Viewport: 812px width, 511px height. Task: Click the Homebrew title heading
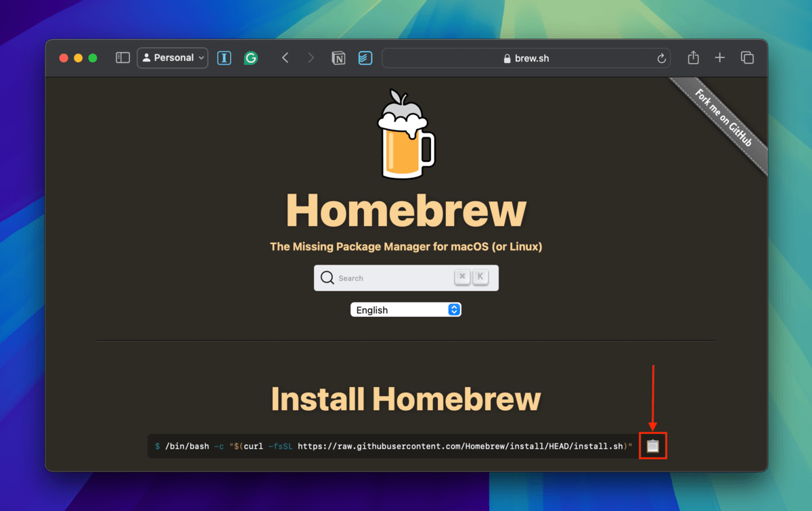[406, 210]
